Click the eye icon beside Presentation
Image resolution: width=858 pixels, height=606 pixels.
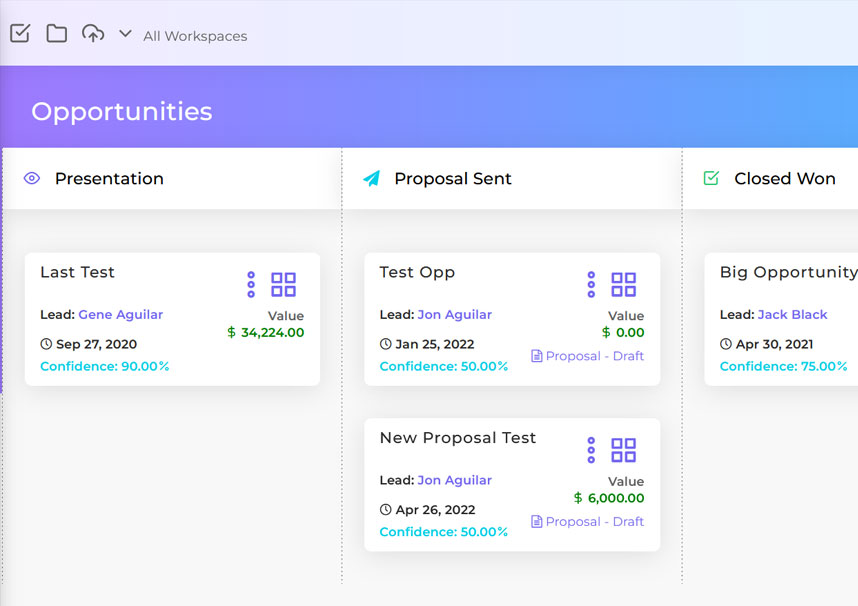coord(32,179)
